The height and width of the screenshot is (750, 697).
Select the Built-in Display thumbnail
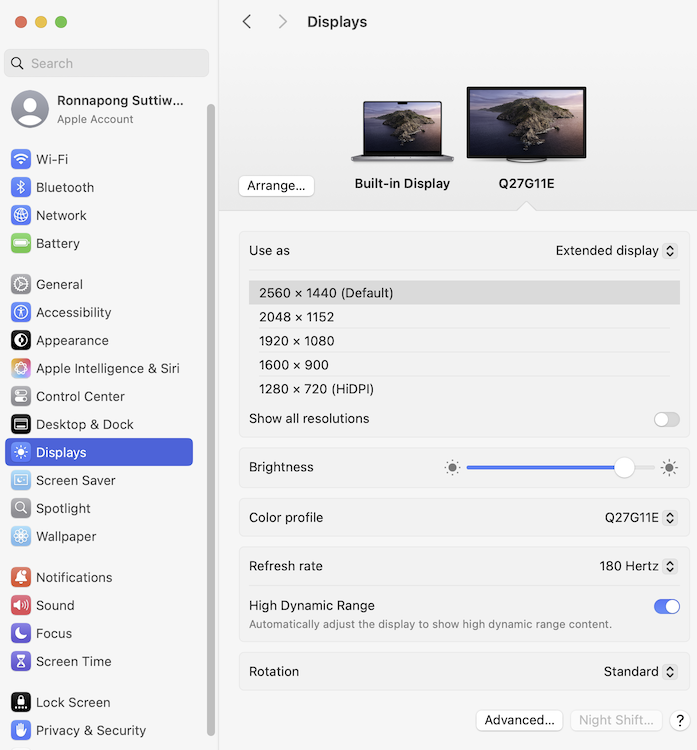click(x=402, y=131)
